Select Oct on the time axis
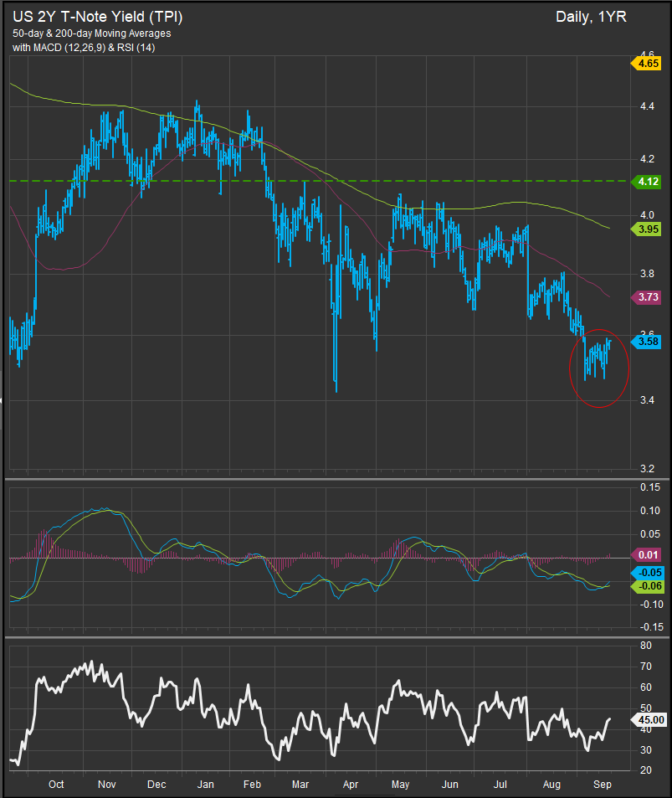This screenshot has width=672, height=798. point(56,785)
